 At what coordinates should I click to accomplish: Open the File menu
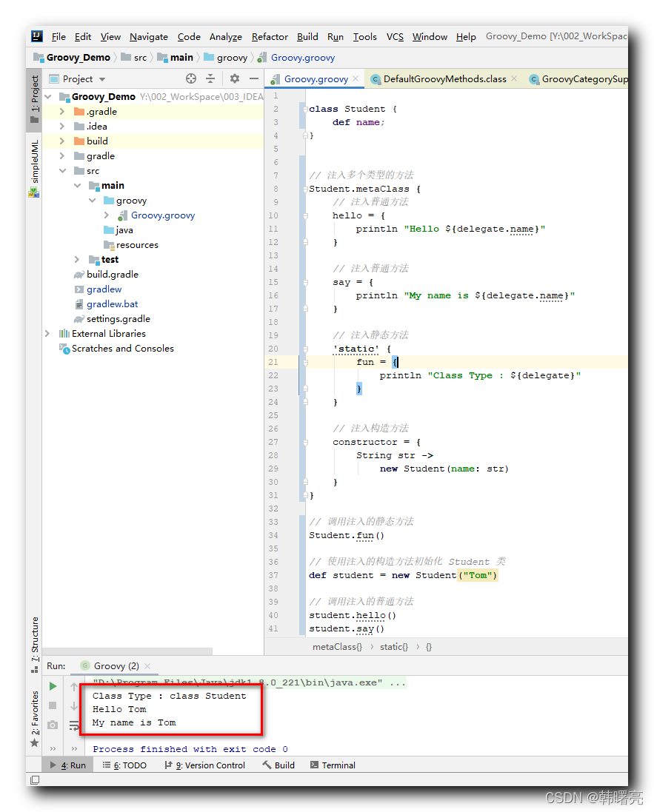pyautogui.click(x=59, y=37)
